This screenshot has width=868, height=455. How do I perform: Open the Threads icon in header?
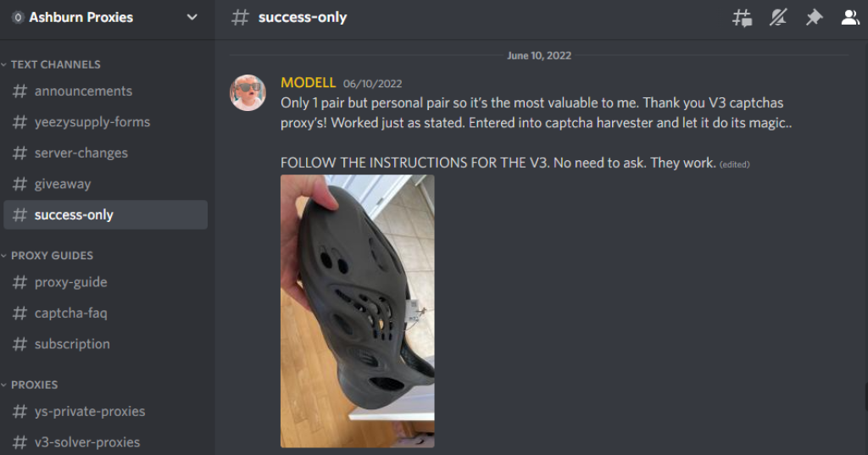coord(742,18)
